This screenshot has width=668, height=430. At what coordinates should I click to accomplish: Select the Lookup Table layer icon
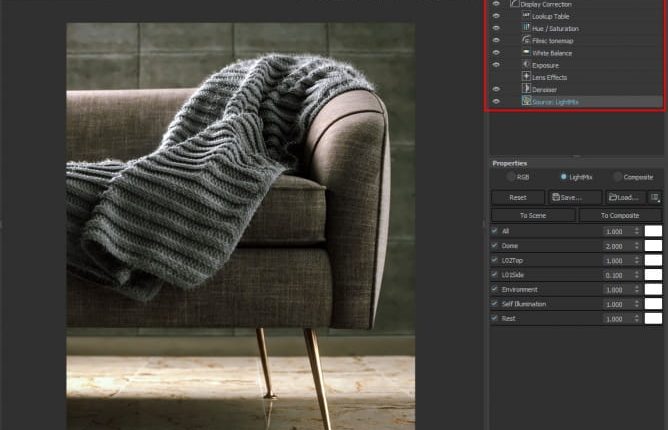tap(526, 17)
